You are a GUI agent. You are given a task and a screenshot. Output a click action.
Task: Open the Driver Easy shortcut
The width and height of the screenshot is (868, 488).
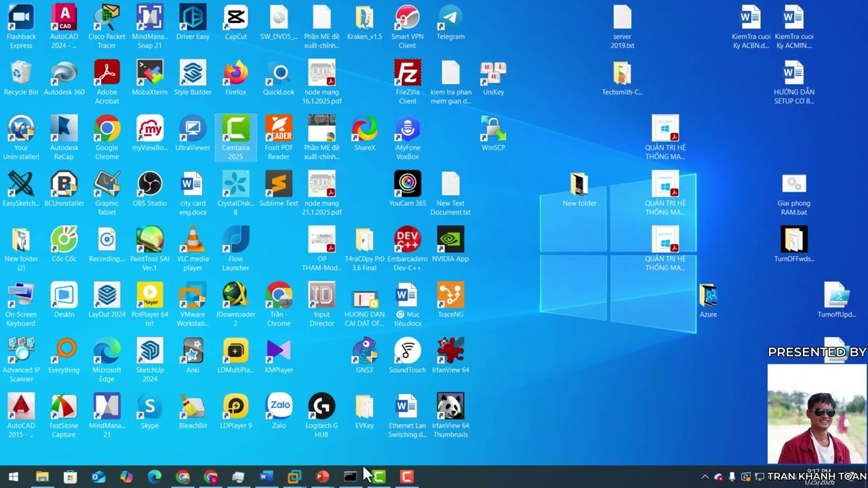pyautogui.click(x=193, y=22)
